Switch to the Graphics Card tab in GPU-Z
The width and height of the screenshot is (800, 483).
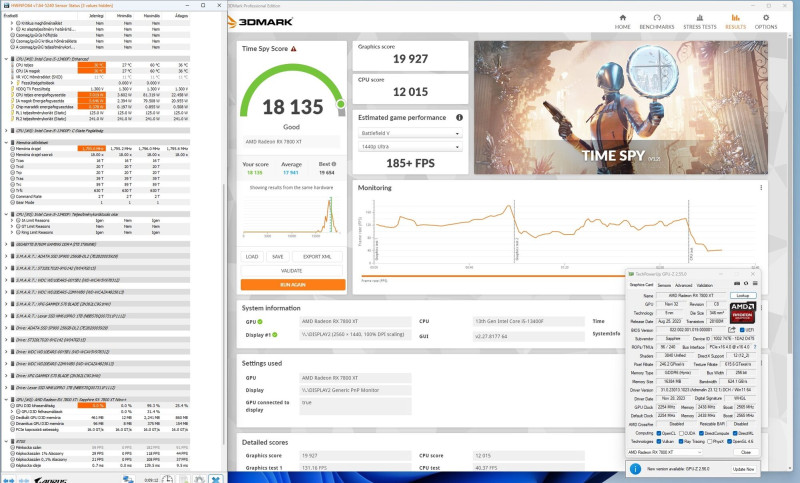coord(641,285)
